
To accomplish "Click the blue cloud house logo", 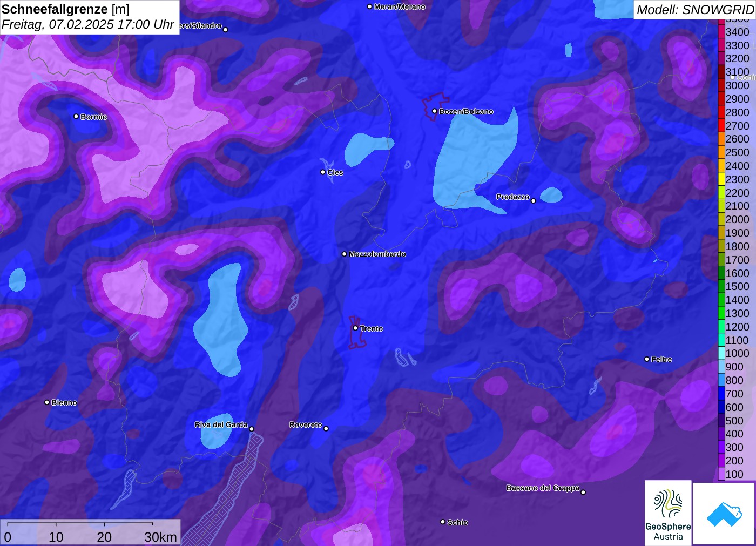I will click(724, 514).
